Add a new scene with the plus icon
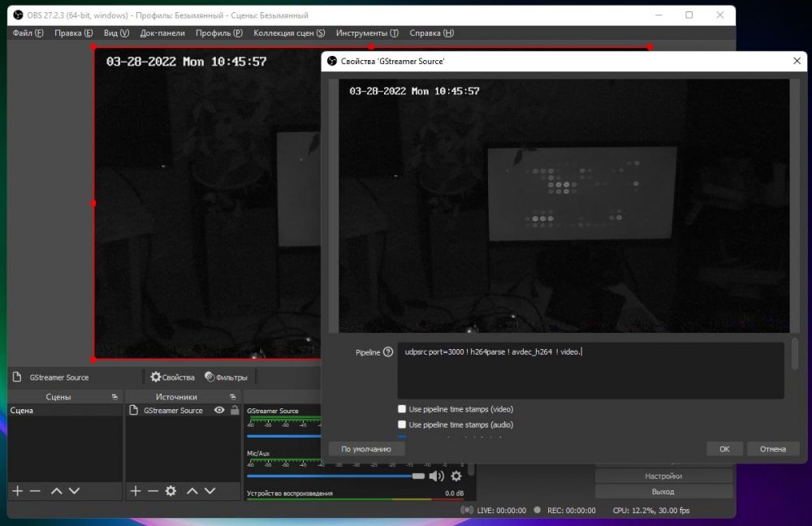The image size is (812, 526). point(17,491)
